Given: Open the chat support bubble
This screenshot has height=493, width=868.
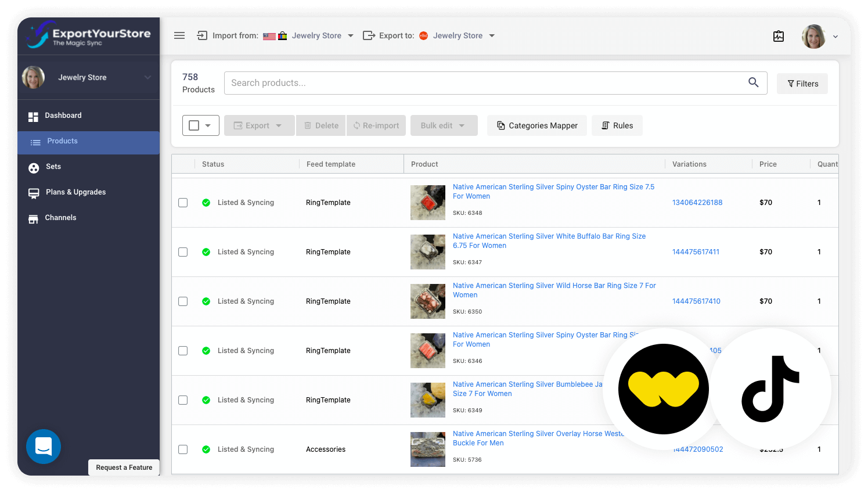Looking at the screenshot, I should coord(44,446).
